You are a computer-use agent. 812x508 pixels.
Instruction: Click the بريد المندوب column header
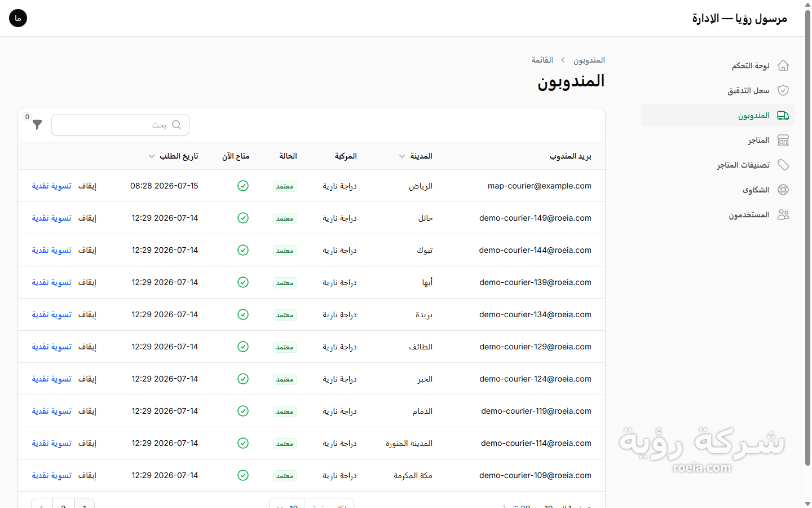(571, 156)
